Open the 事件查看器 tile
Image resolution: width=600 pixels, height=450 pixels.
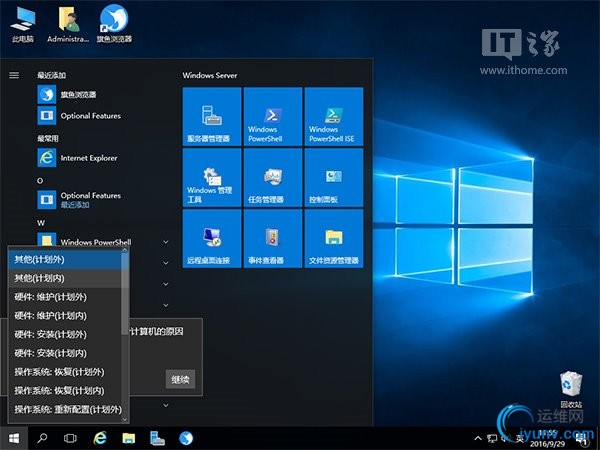point(273,238)
